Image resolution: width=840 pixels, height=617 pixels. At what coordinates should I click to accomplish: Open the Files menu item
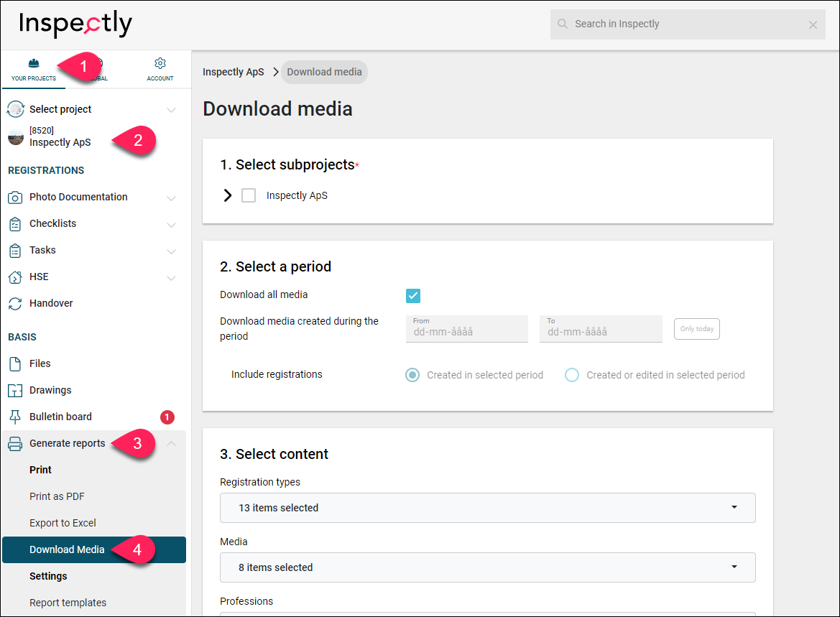(x=40, y=363)
